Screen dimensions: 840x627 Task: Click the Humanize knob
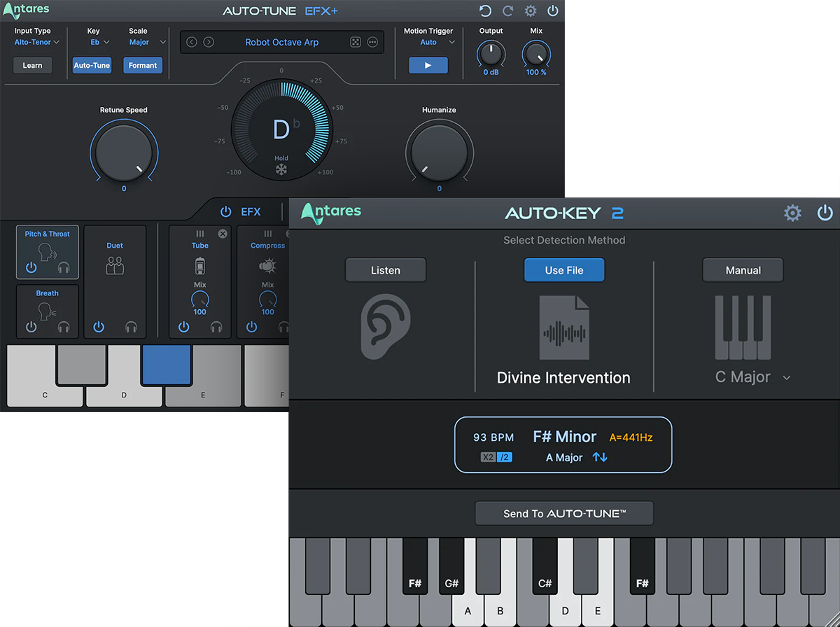tap(439, 152)
